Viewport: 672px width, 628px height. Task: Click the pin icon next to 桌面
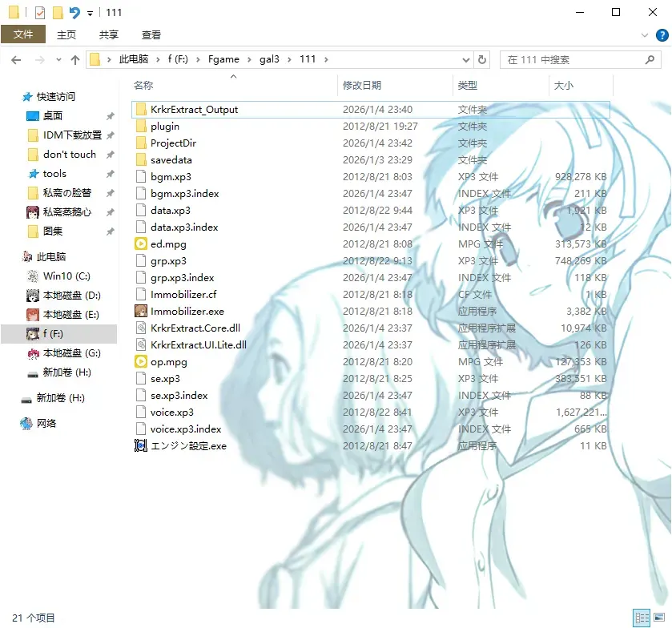click(x=111, y=116)
